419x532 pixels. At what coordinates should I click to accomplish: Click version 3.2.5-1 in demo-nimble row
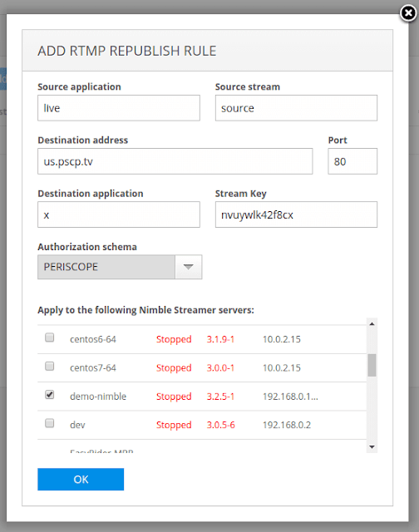tap(220, 397)
